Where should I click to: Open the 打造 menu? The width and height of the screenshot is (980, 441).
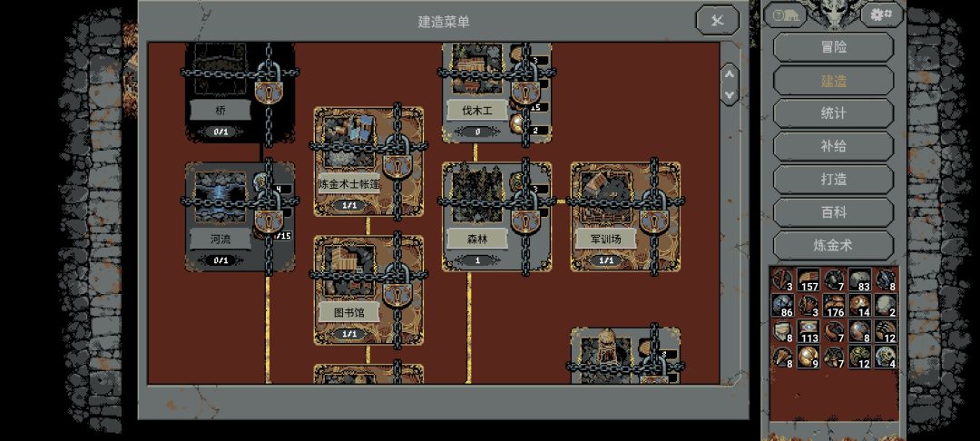coord(833,180)
